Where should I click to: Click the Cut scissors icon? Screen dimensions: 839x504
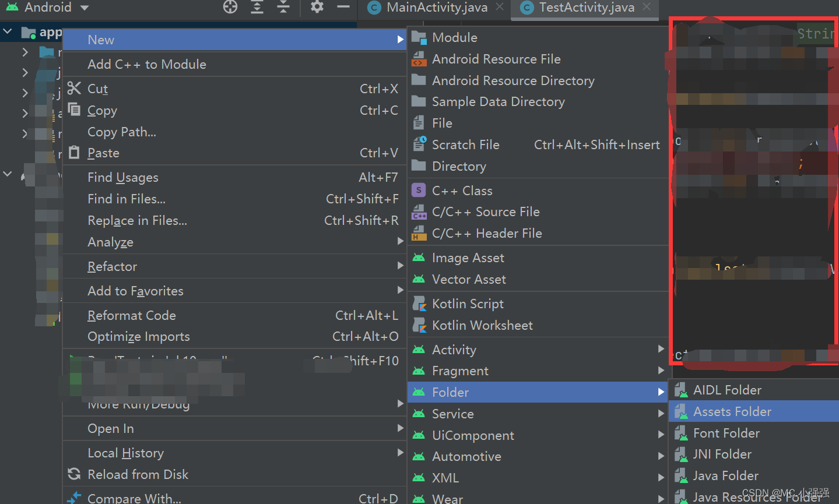74,89
